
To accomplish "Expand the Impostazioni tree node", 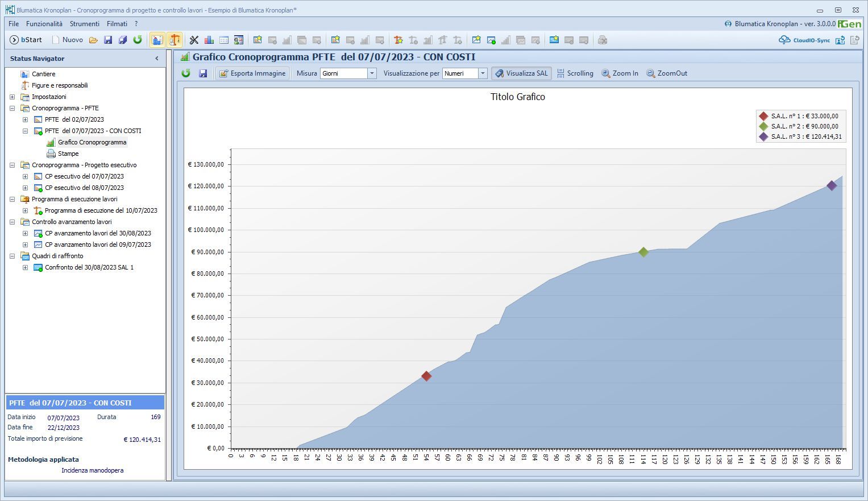I will [x=13, y=97].
